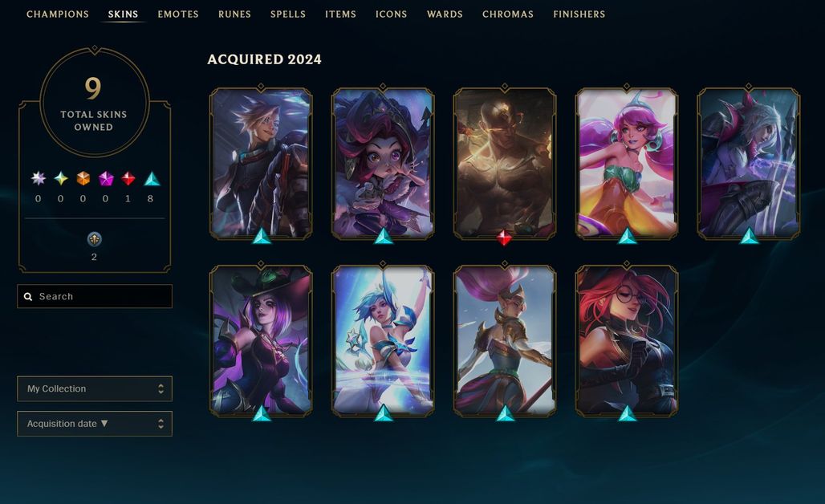
Task: Click the magenta pentagon gem rarity icon
Action: point(106,179)
